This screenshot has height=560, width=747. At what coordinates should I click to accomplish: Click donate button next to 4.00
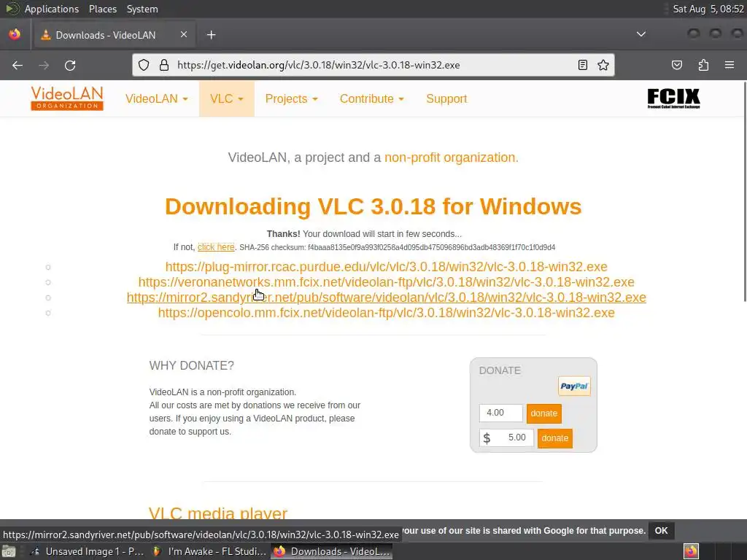coord(544,413)
